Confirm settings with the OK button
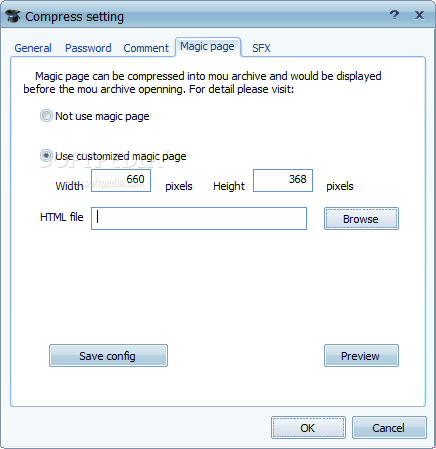Viewport: 436px width, 449px height. point(308,427)
